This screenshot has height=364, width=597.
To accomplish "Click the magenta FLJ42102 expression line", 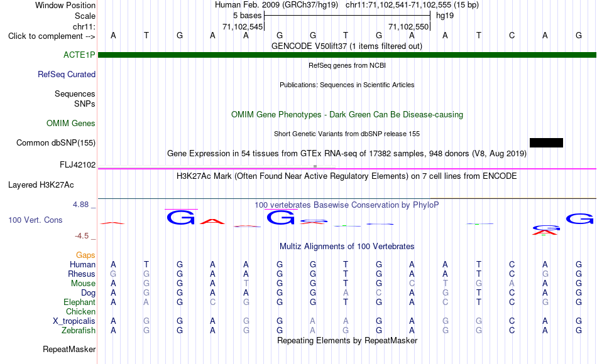I will [x=347, y=168].
